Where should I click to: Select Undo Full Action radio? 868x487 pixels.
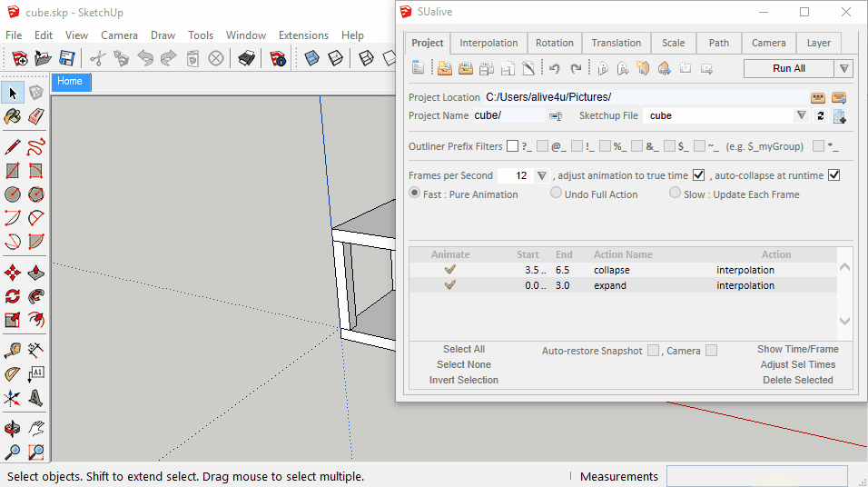pos(556,193)
